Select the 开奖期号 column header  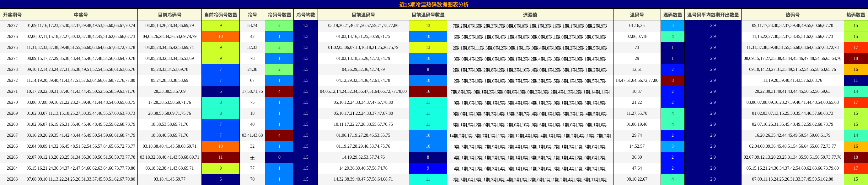coord(12,15)
